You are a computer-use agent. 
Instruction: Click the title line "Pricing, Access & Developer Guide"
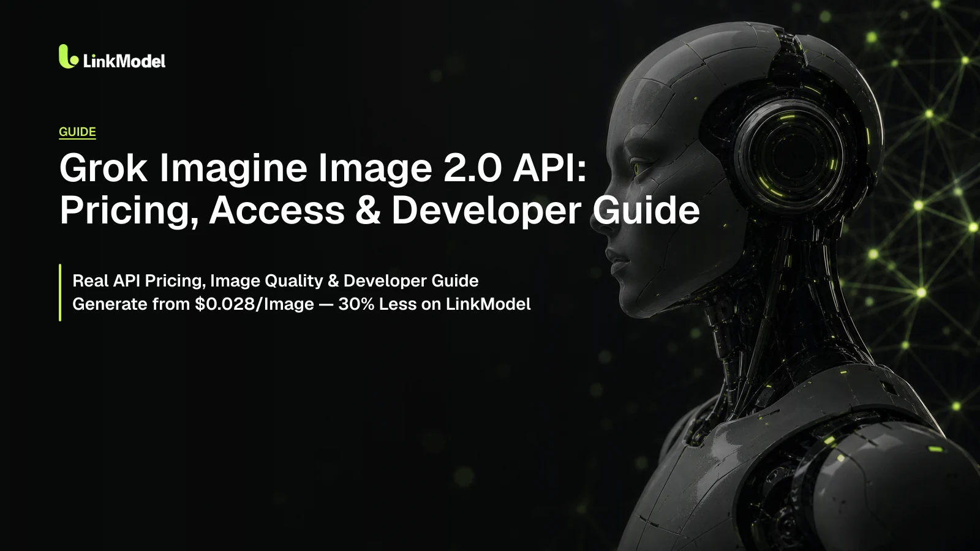379,210
